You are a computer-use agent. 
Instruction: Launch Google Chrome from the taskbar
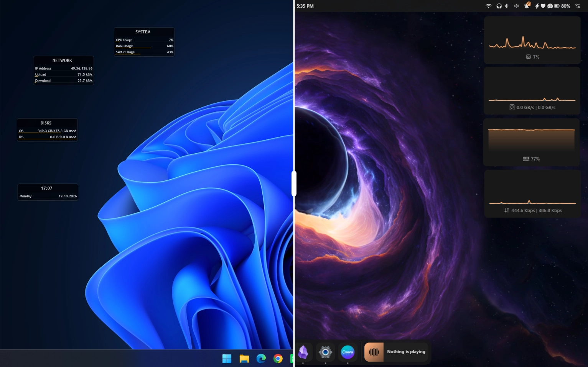click(278, 359)
